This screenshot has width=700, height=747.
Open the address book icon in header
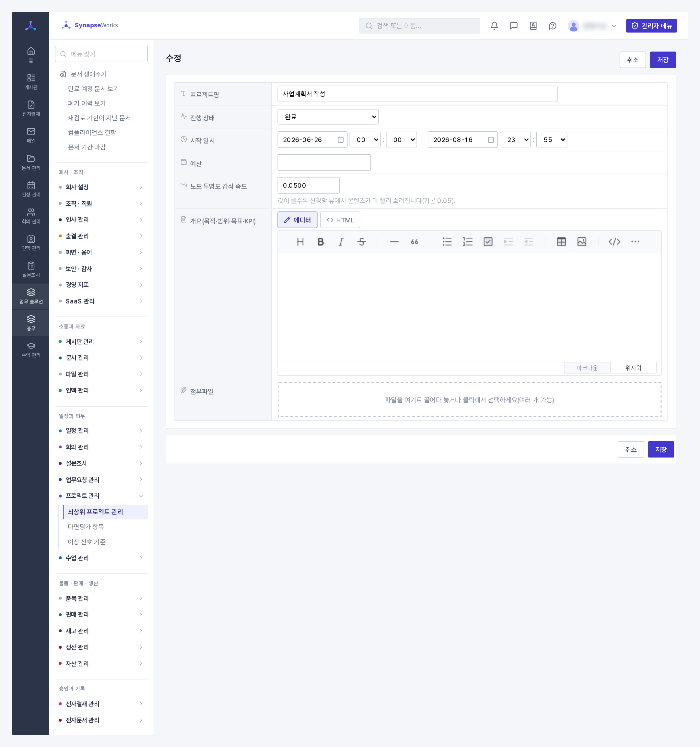[x=533, y=26]
